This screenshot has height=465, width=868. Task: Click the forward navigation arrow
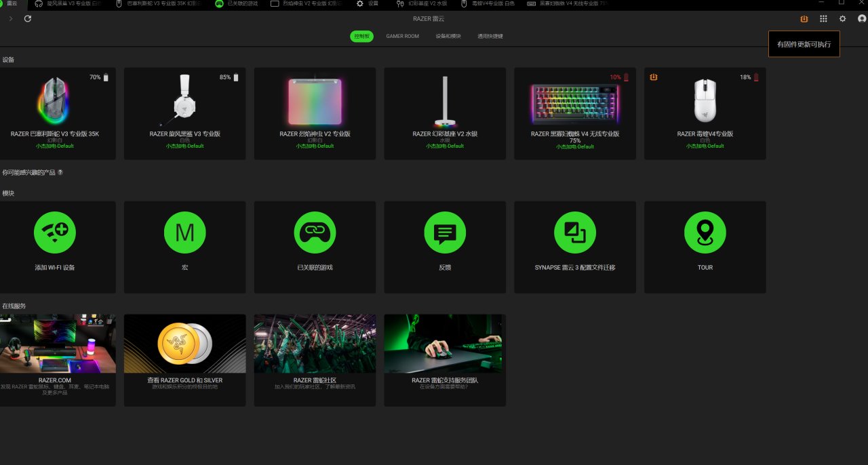(x=11, y=19)
